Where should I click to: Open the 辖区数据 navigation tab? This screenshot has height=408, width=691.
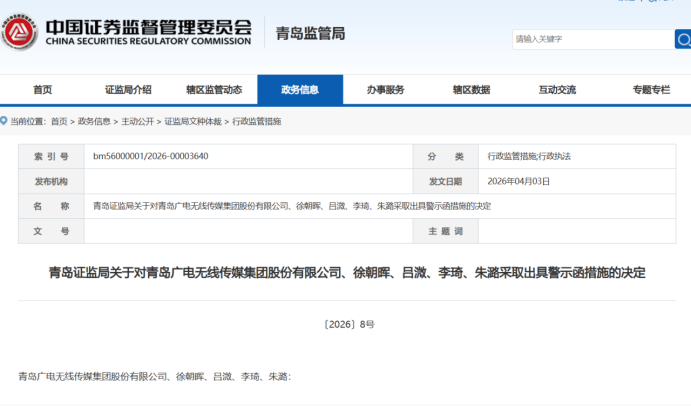[471, 90]
